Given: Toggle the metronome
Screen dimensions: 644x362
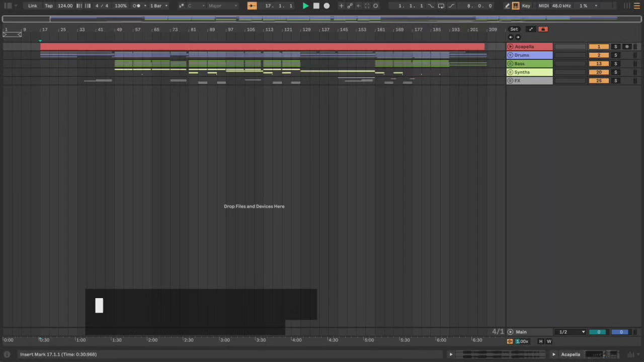Looking at the screenshot, I should click(136, 6).
